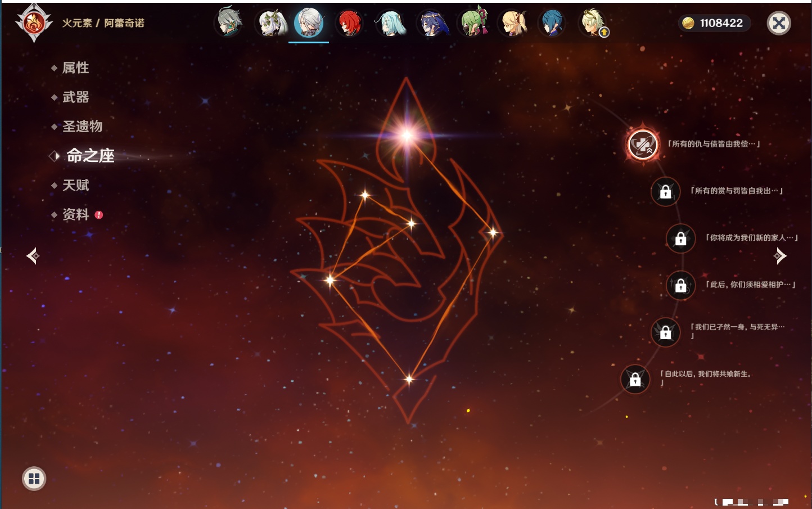Open the four-square grid menu button
The height and width of the screenshot is (509, 812).
pyautogui.click(x=34, y=479)
